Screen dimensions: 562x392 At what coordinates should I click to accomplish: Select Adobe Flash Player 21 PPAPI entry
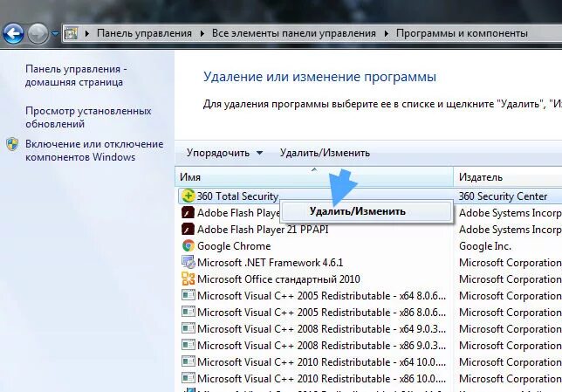coord(263,229)
